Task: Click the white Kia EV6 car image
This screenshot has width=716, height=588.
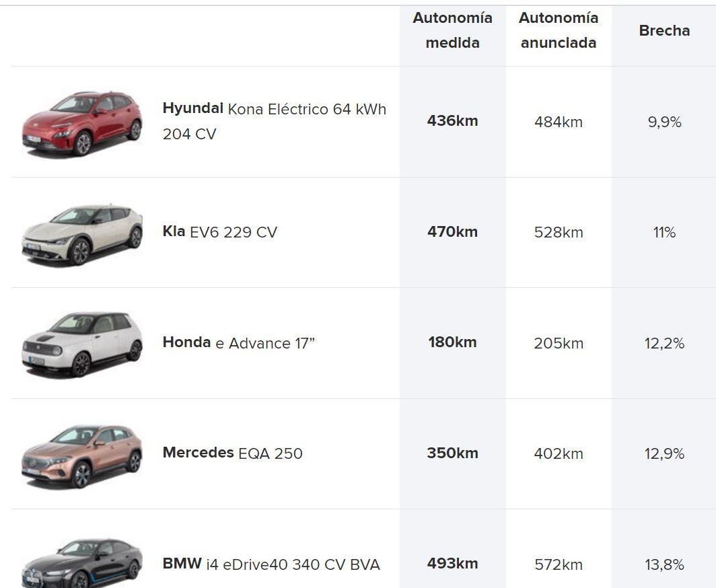Action: pyautogui.click(x=82, y=233)
